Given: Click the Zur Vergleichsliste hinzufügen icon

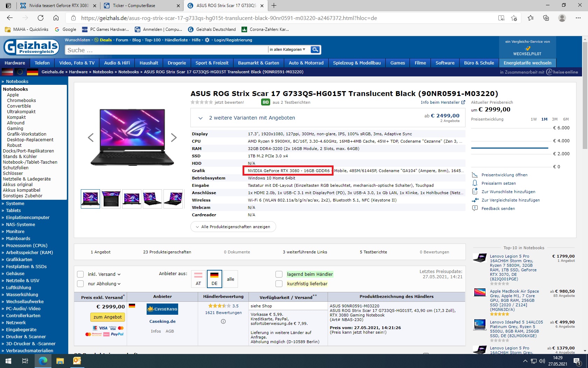Looking at the screenshot, I should 475,200.
